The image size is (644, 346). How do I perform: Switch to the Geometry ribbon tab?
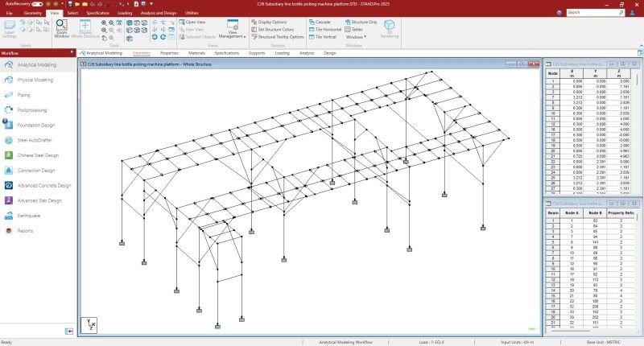tap(32, 13)
